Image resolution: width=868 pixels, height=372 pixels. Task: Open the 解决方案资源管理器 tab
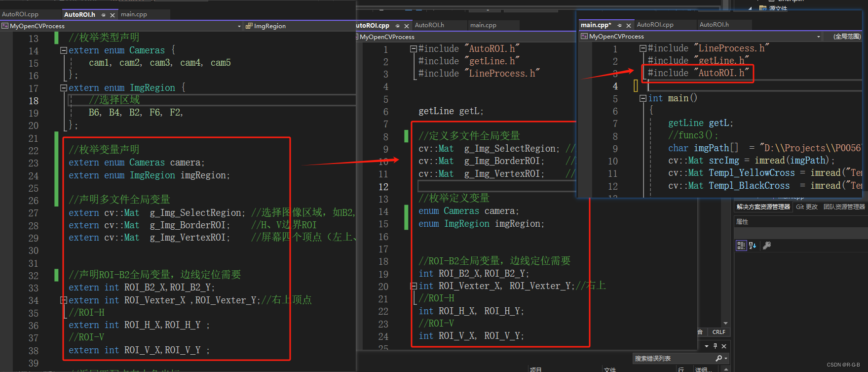pyautogui.click(x=763, y=207)
